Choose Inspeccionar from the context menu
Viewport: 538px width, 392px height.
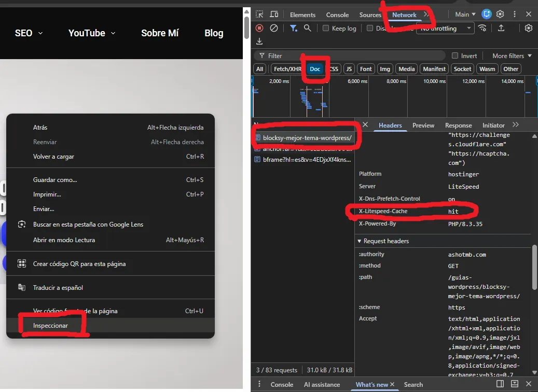point(111,326)
